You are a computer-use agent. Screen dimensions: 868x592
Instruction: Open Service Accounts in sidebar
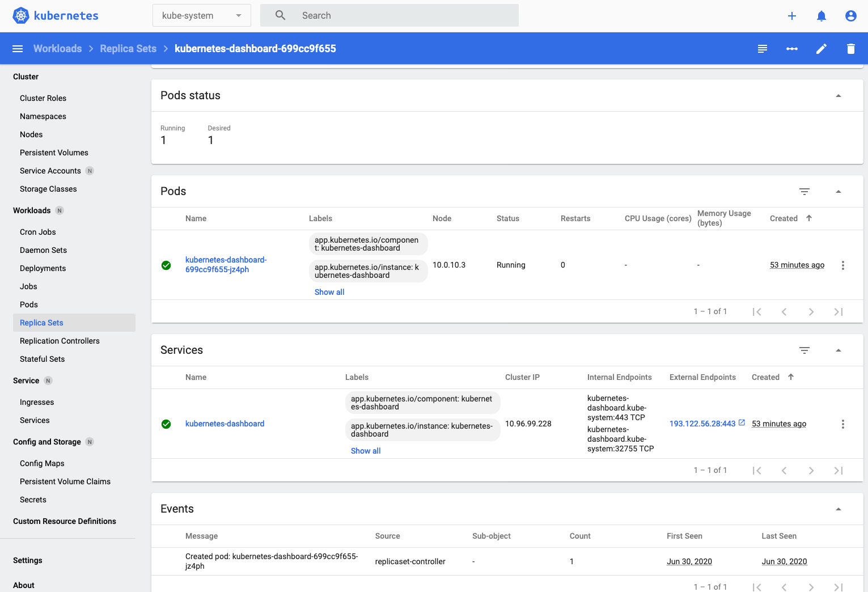tap(50, 171)
